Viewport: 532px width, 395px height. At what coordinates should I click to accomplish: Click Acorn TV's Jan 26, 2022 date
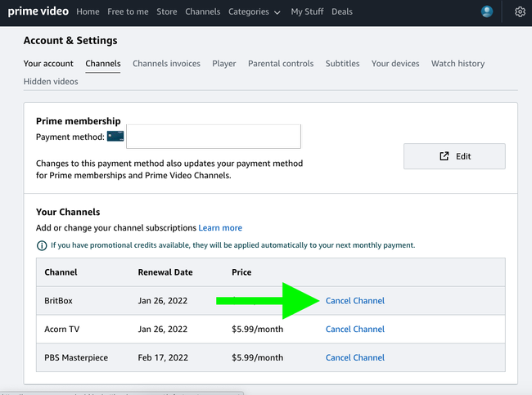163,330
